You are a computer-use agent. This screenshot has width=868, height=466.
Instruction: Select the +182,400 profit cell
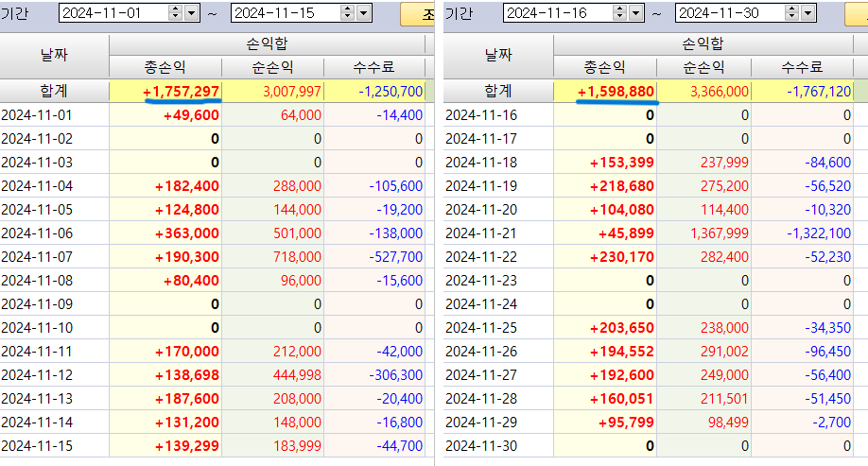pos(165,186)
